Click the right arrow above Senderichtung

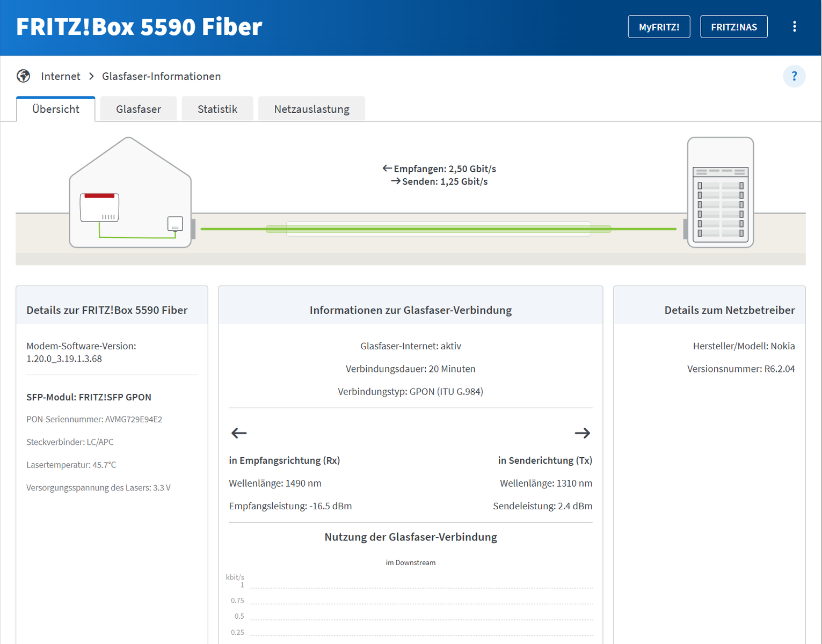583,433
